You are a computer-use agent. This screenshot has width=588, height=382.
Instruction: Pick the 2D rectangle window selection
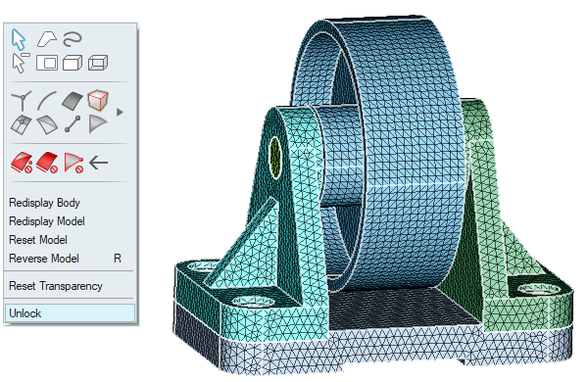47,63
